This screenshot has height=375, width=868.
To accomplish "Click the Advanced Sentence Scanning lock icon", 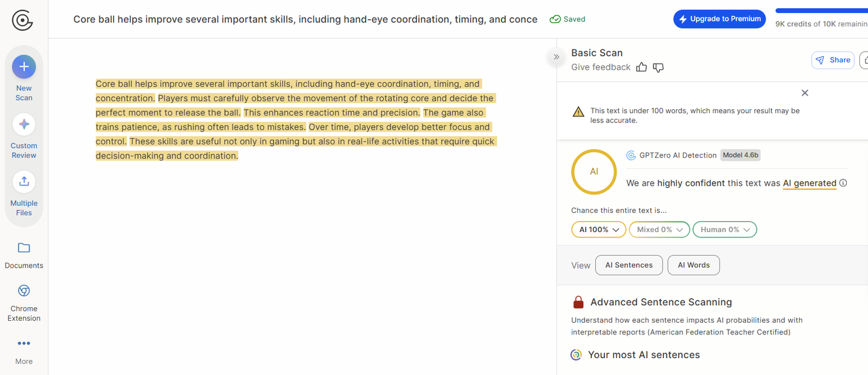I will click(578, 302).
